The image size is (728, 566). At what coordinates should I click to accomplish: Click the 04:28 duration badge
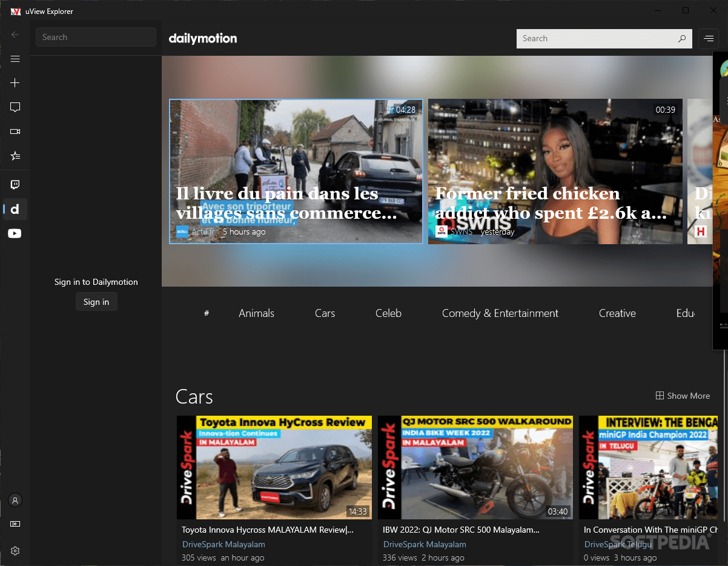tap(406, 110)
